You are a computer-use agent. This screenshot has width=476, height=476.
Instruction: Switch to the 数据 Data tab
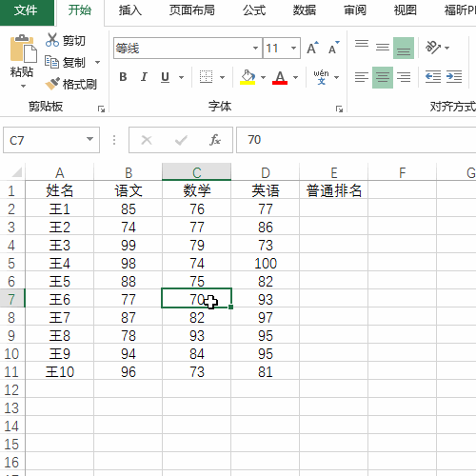pyautogui.click(x=305, y=10)
